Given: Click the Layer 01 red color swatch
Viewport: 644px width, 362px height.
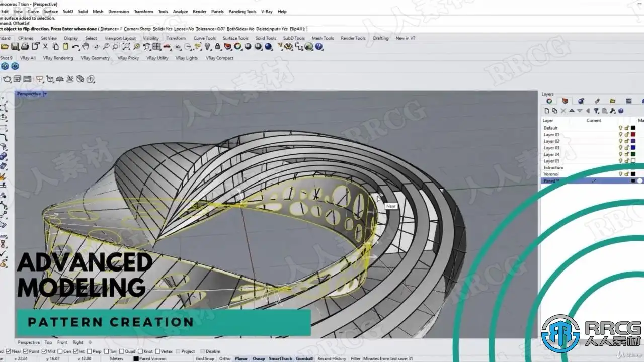Looking at the screenshot, I should pos(633,134).
